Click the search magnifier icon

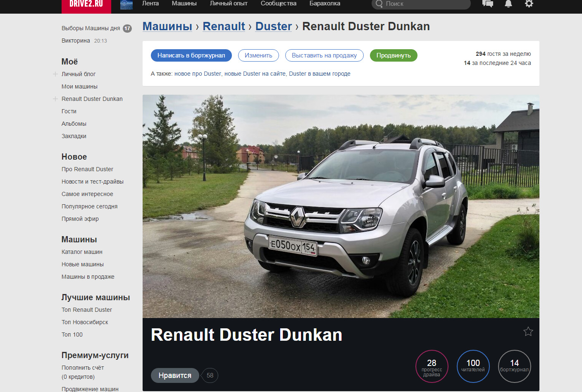point(379,4)
